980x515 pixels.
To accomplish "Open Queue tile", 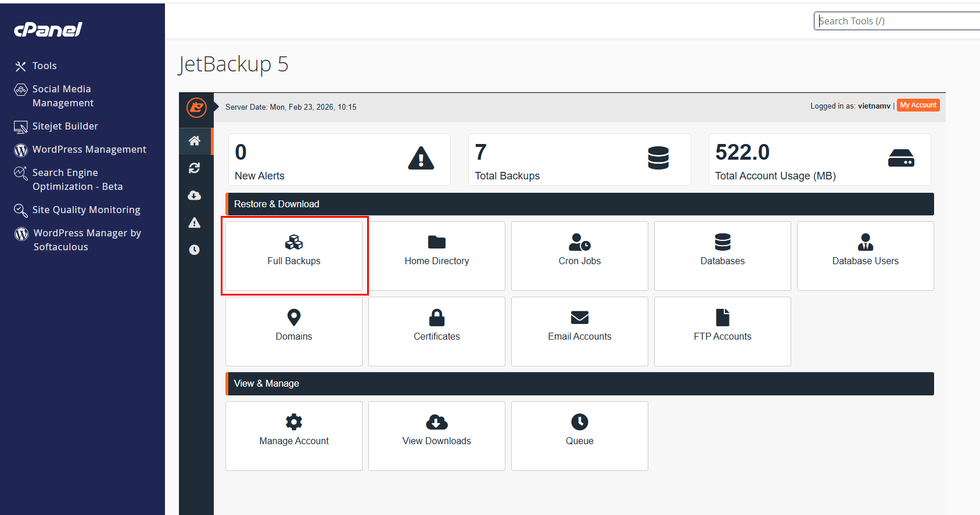I will pyautogui.click(x=580, y=436).
